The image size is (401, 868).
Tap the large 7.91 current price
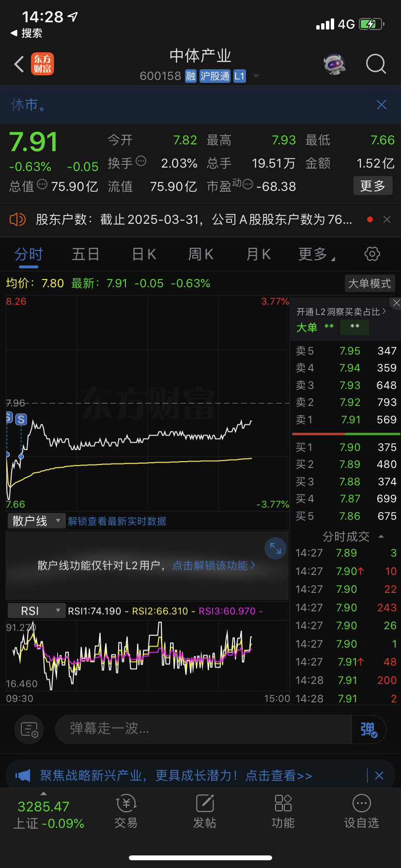pos(33,142)
